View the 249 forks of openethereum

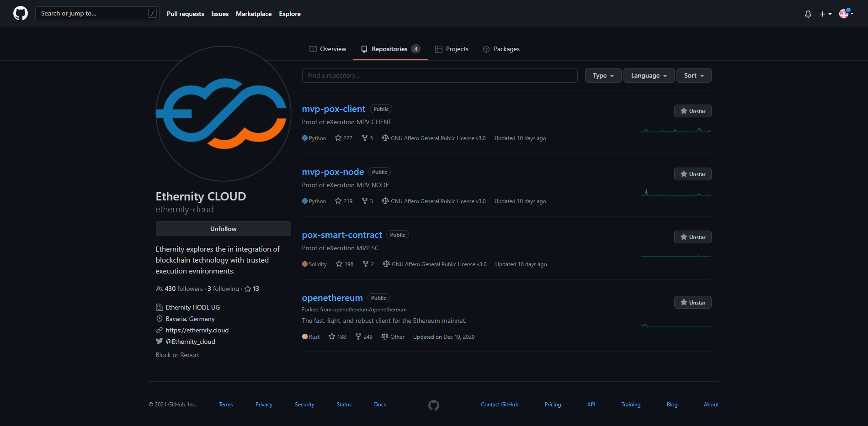click(364, 337)
